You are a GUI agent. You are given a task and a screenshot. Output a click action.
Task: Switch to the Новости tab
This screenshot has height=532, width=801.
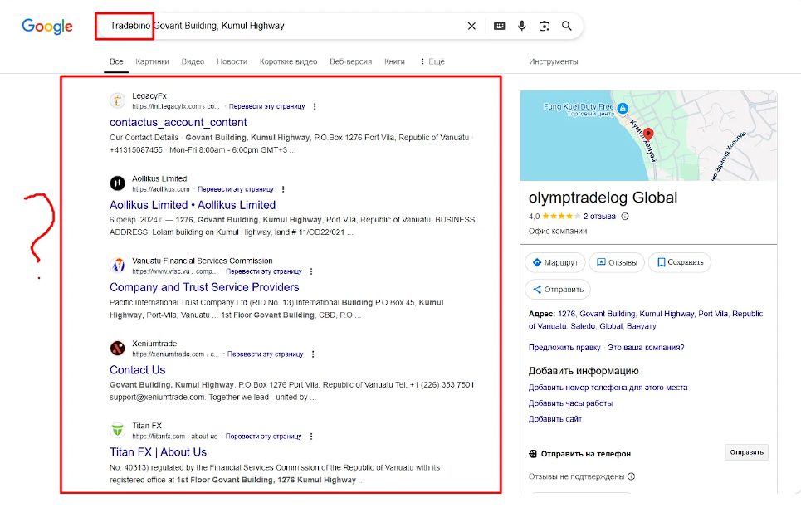[x=232, y=61]
